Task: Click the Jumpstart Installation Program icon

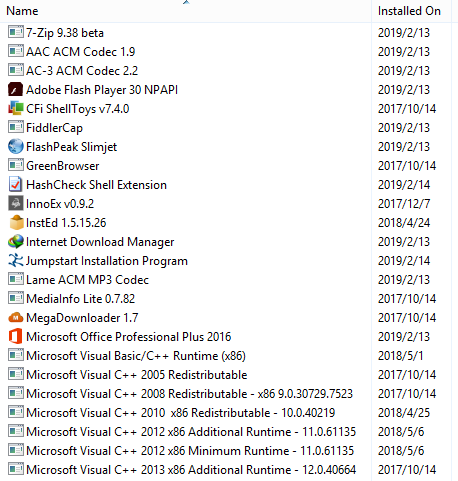Action: coord(15,260)
